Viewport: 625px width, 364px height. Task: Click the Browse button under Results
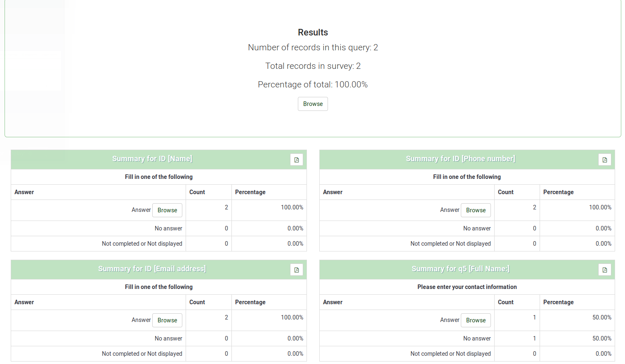click(x=313, y=104)
